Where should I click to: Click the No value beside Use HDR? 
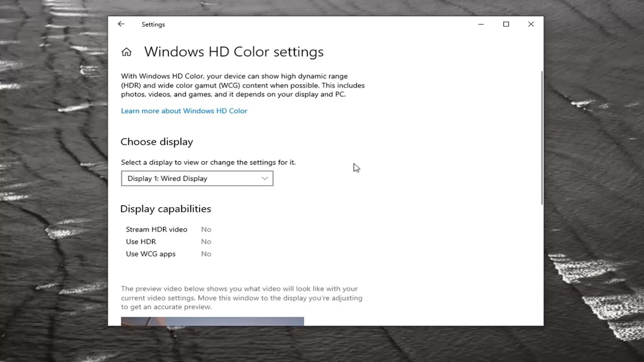tap(206, 242)
